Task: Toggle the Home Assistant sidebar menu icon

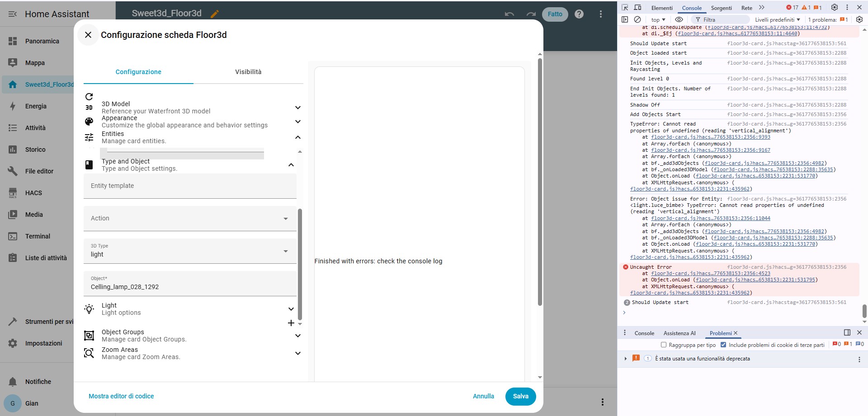Action: point(13,14)
